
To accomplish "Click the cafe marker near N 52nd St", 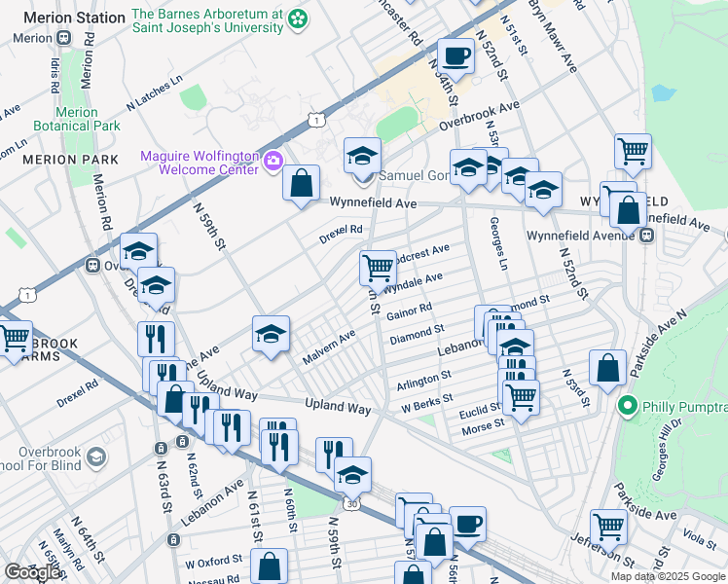I will pyautogui.click(x=455, y=57).
